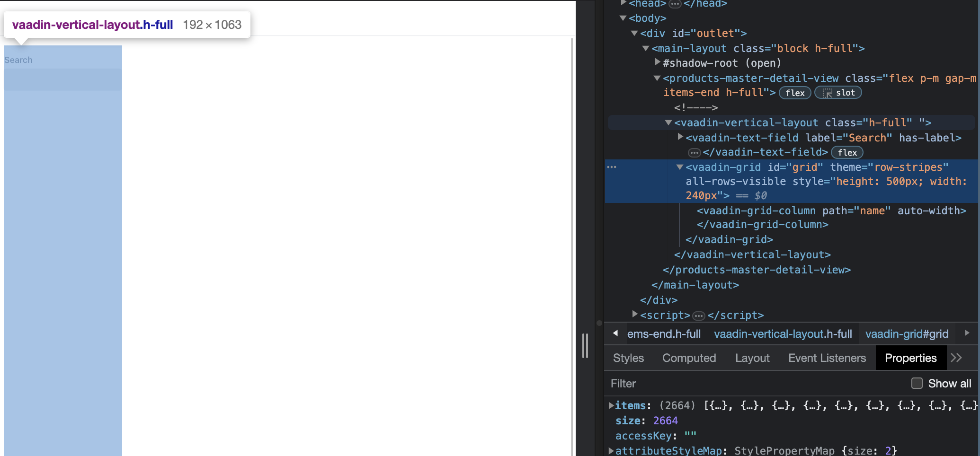The image size is (980, 456).
Task: Select vaadin-vertical-layout.h-full in breadcrumb
Action: tap(783, 334)
